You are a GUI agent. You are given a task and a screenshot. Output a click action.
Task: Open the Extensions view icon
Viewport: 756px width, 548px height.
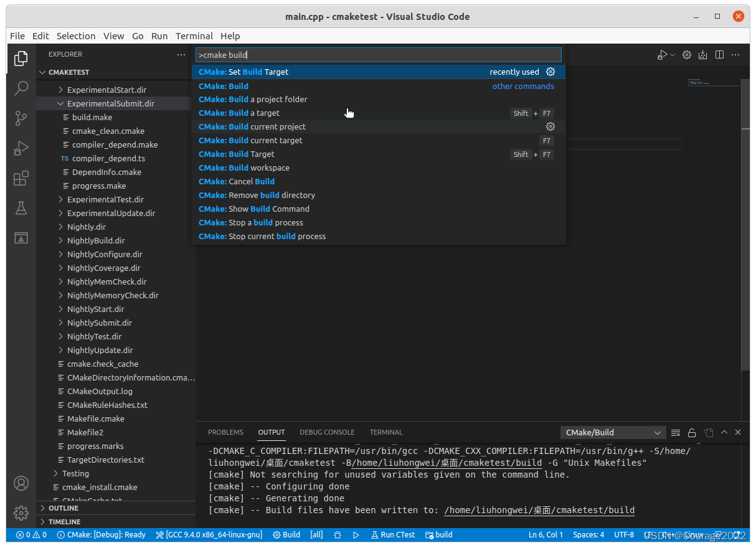(21, 179)
